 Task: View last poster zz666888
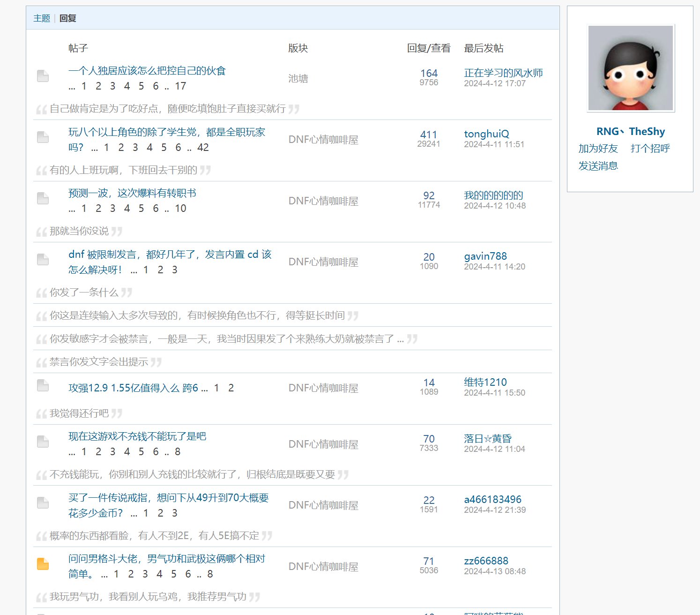click(486, 561)
